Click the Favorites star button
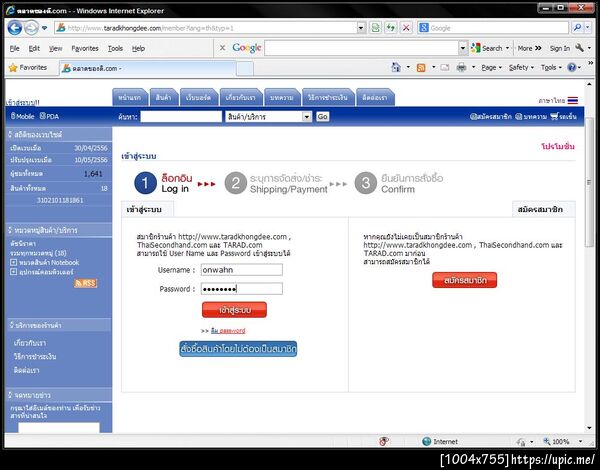This screenshot has width=600, height=470. click(28, 68)
